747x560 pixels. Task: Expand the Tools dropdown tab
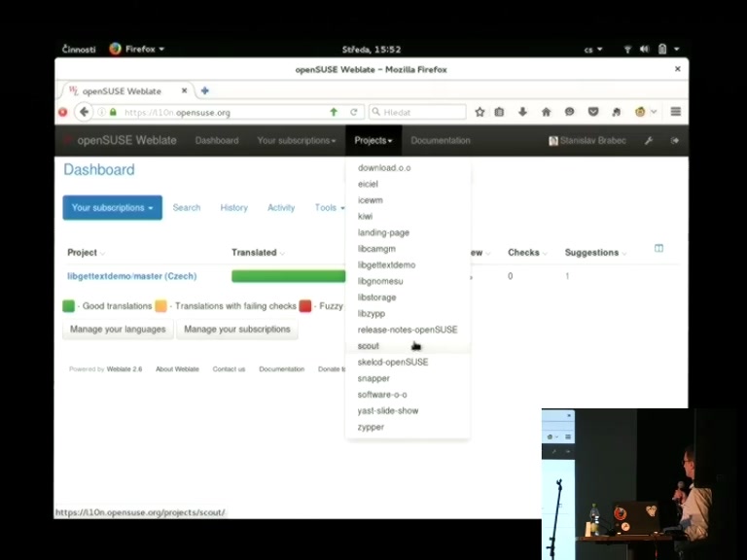pyautogui.click(x=330, y=208)
